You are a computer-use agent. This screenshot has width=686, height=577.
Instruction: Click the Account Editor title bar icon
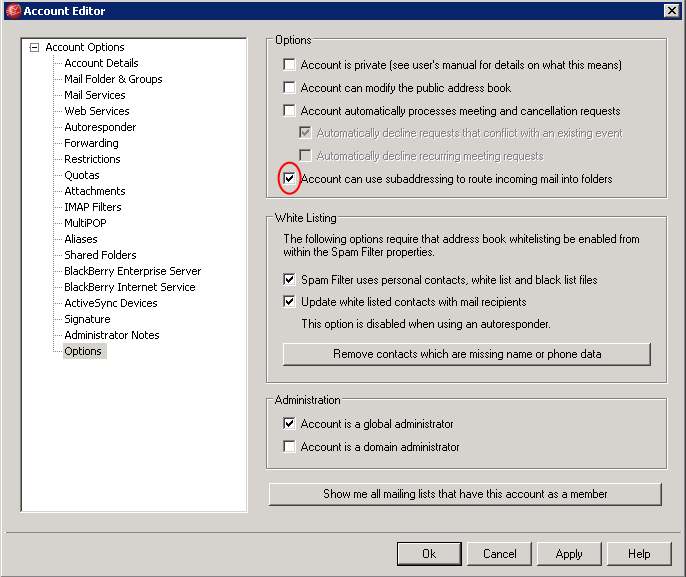(13, 10)
